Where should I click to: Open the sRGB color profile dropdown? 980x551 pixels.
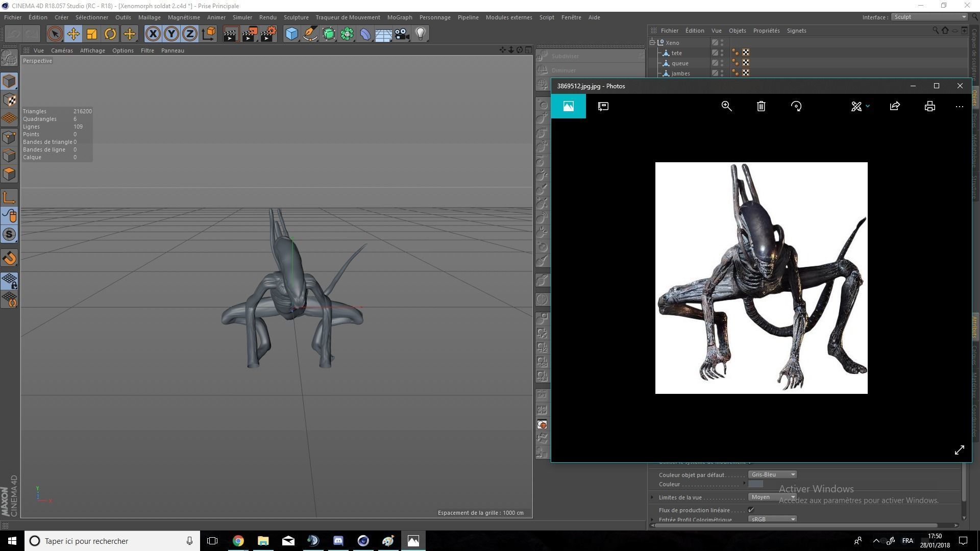click(773, 519)
